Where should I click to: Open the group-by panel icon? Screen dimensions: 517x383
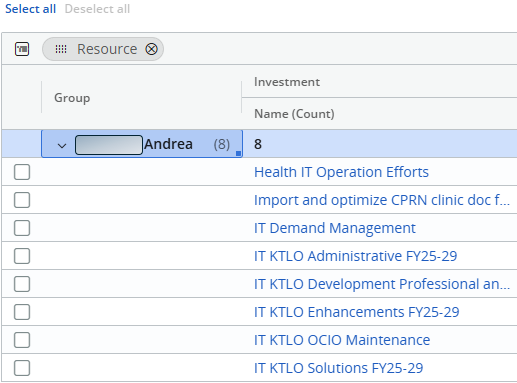[x=22, y=49]
